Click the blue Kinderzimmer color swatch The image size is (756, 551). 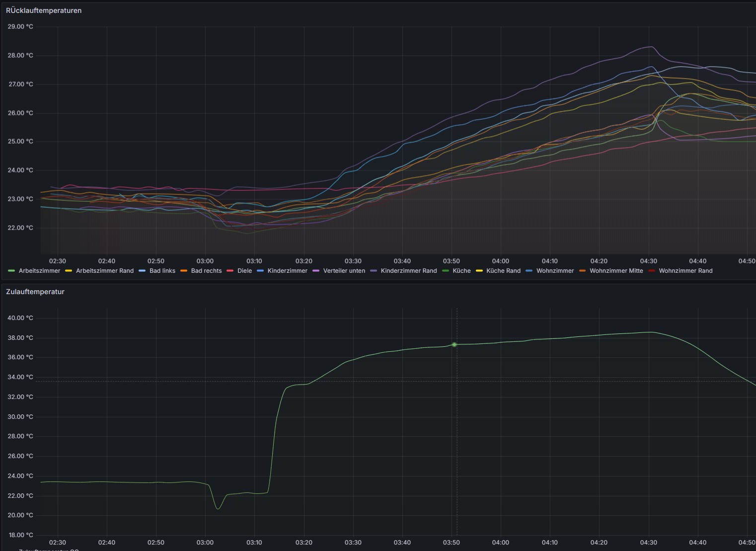click(x=260, y=271)
